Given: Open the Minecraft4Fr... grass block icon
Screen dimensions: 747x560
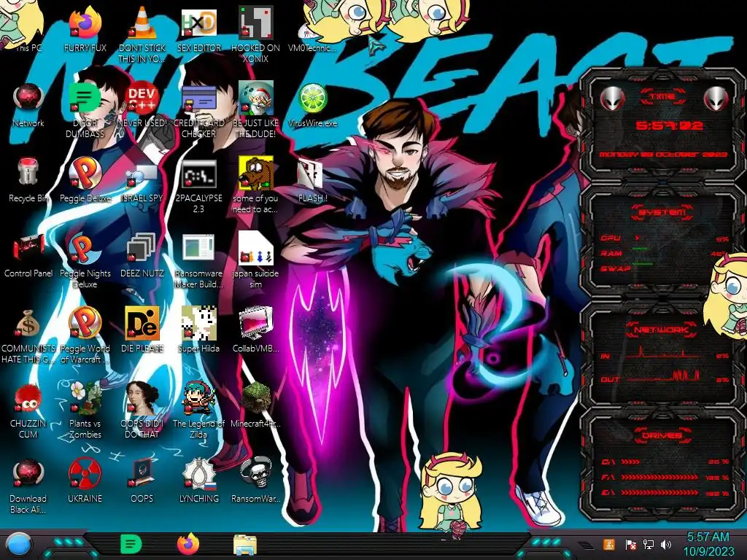Looking at the screenshot, I should tap(255, 398).
